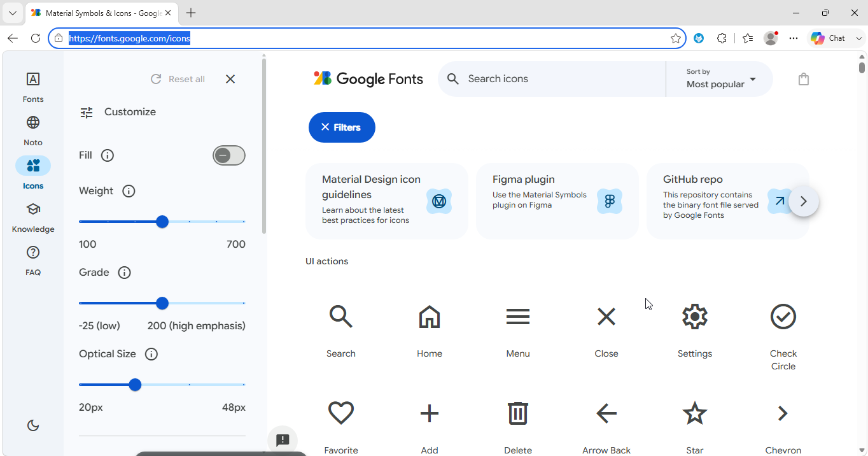Open the Sort by Most popular dropdown
Image resolution: width=868 pixels, height=456 pixels.
coord(720,79)
